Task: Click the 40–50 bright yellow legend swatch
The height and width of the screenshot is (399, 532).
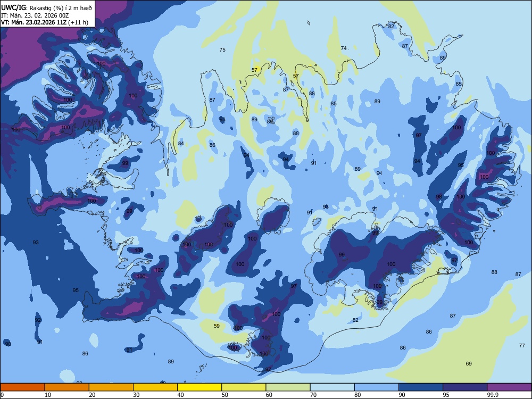Action: (x=199, y=387)
